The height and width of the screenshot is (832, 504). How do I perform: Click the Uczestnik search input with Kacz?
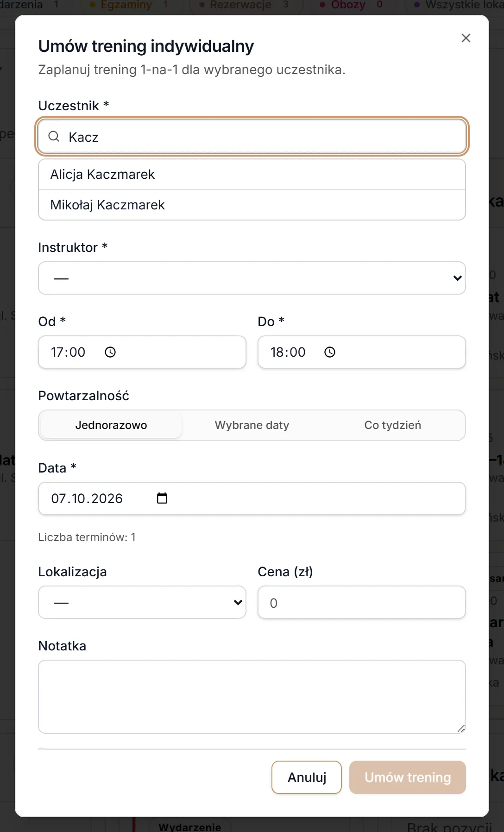click(252, 137)
